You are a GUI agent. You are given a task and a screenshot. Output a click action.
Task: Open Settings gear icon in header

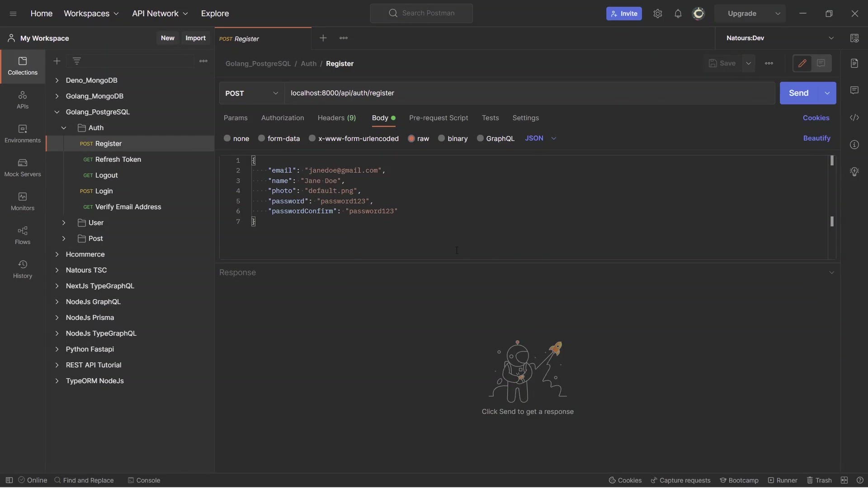coord(658,14)
